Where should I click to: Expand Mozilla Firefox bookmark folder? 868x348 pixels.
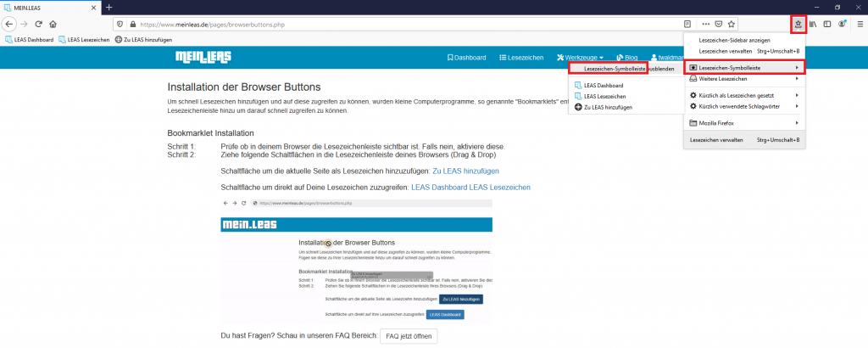743,123
